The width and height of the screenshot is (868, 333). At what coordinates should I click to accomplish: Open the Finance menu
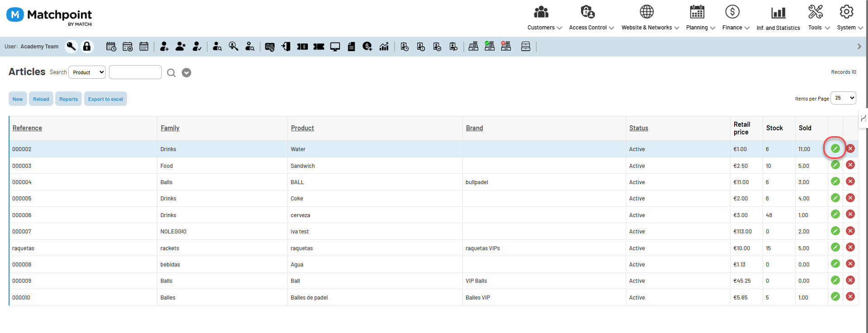coord(736,18)
